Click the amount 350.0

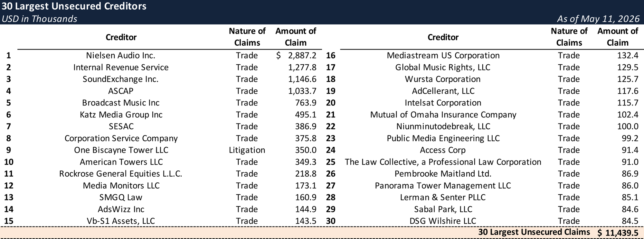(x=306, y=150)
